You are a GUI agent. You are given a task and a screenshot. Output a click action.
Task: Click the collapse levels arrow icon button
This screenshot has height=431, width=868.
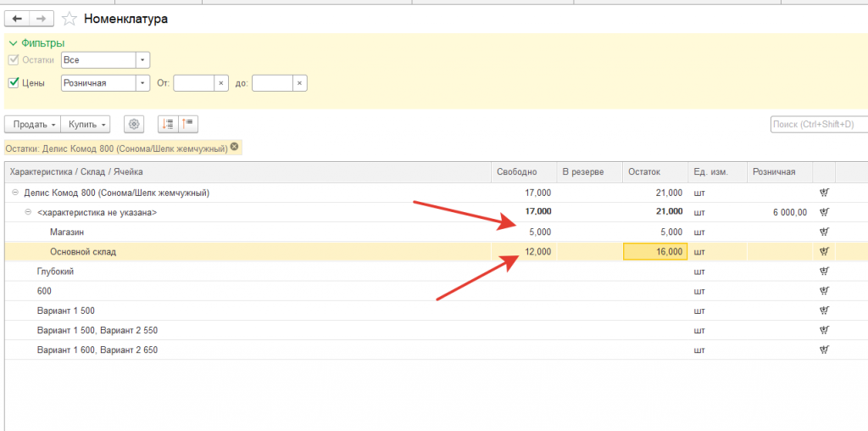click(x=187, y=125)
